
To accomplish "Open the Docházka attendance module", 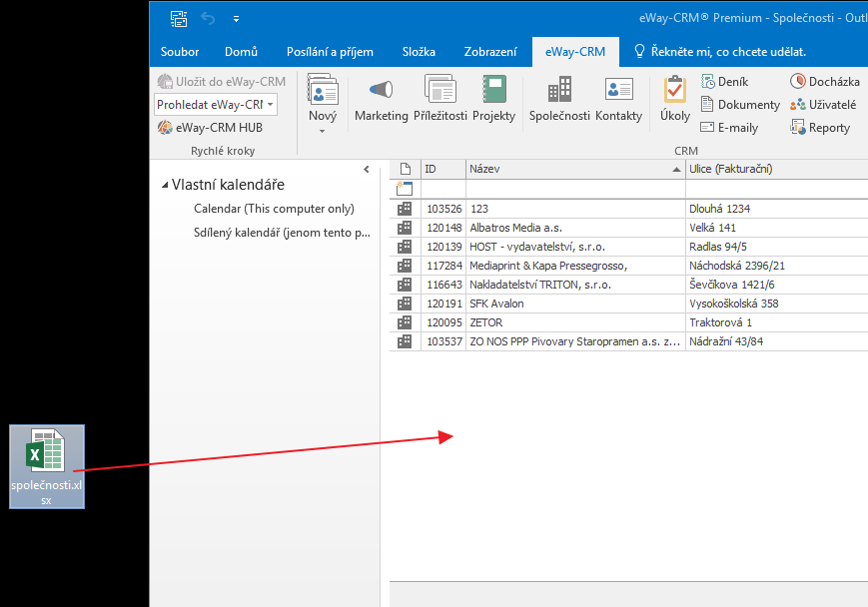I will coord(825,81).
